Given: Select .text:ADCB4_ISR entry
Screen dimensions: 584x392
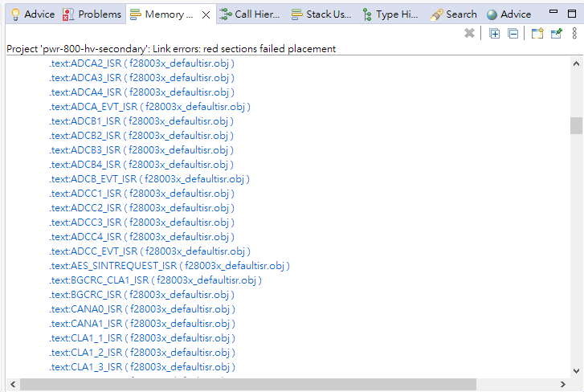Looking at the screenshot, I should coord(141,165).
